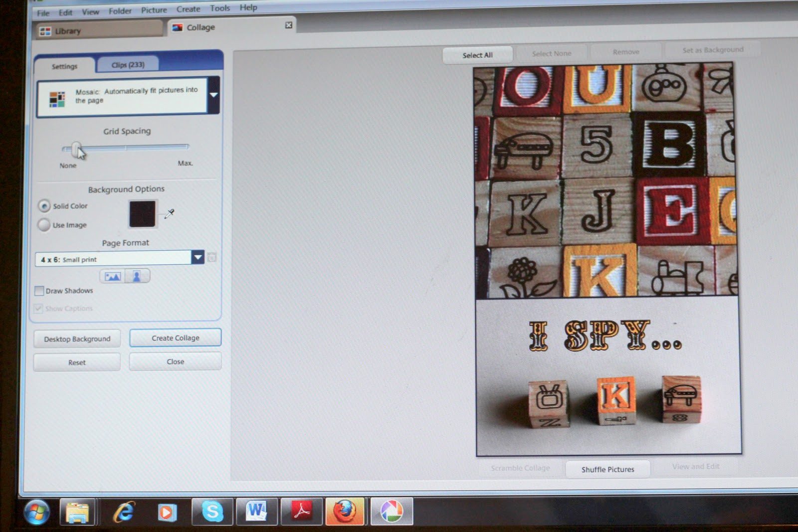Click the Page Format dropdown arrow

coord(198,257)
